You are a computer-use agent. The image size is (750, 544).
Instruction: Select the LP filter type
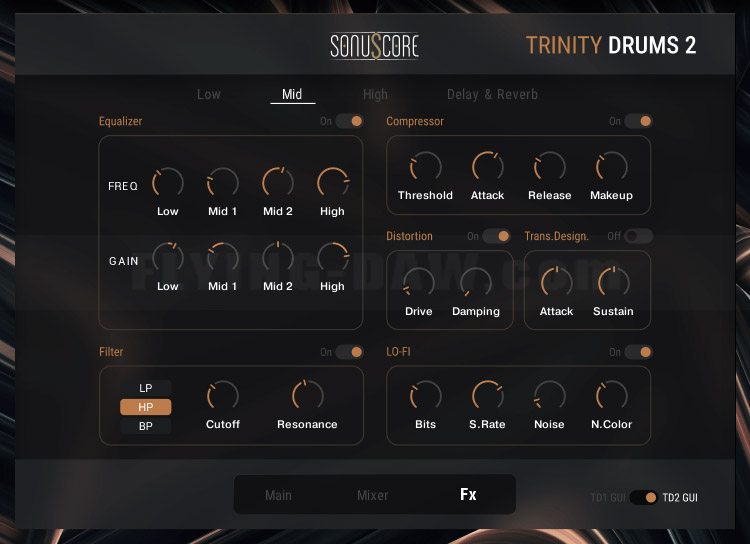click(145, 388)
